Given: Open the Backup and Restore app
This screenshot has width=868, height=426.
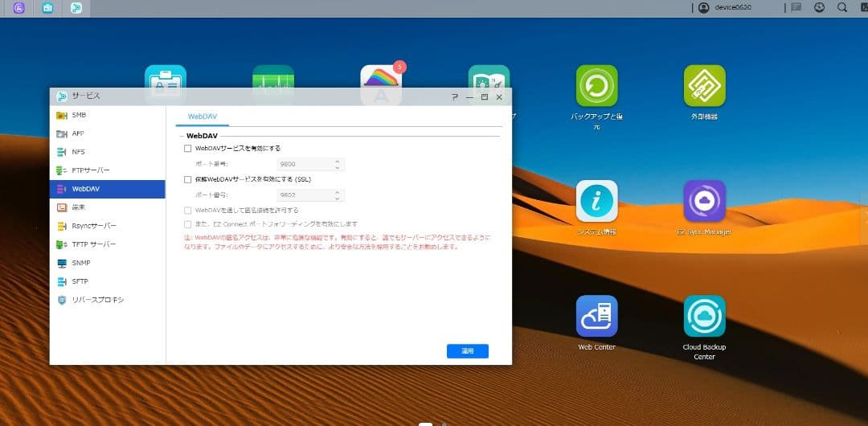Looking at the screenshot, I should (596, 86).
